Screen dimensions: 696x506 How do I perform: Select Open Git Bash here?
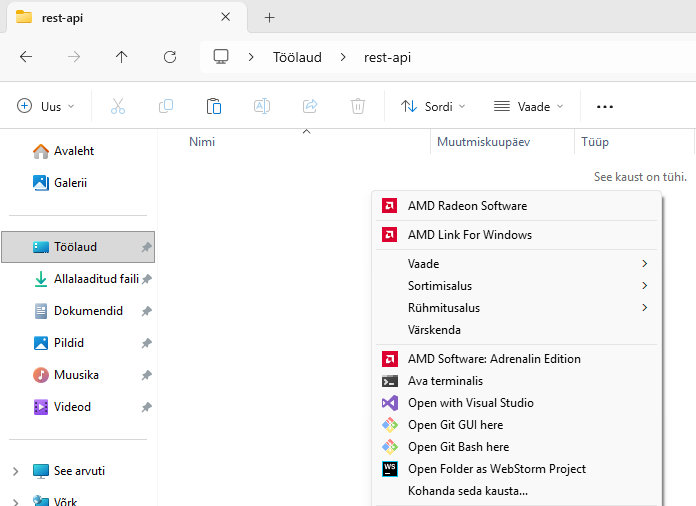tap(458, 447)
